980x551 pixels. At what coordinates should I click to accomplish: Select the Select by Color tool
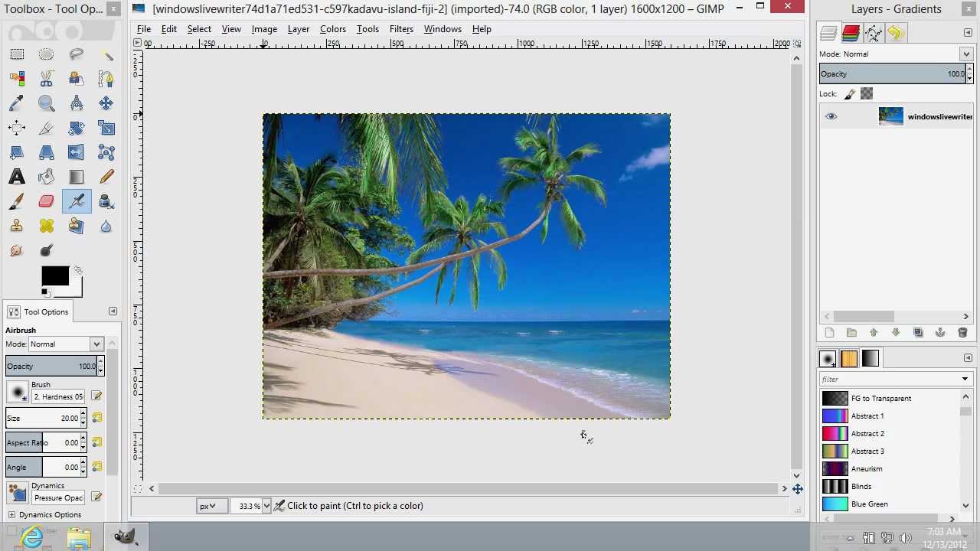coord(17,79)
